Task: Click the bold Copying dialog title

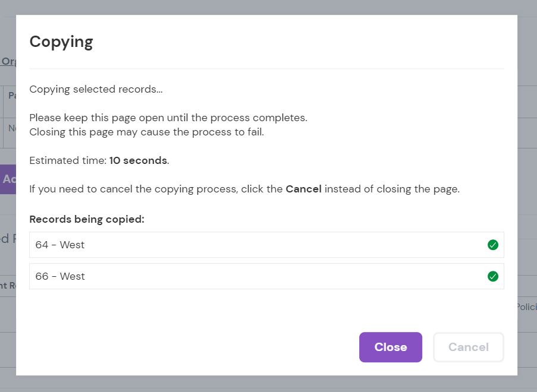Action: (x=61, y=42)
